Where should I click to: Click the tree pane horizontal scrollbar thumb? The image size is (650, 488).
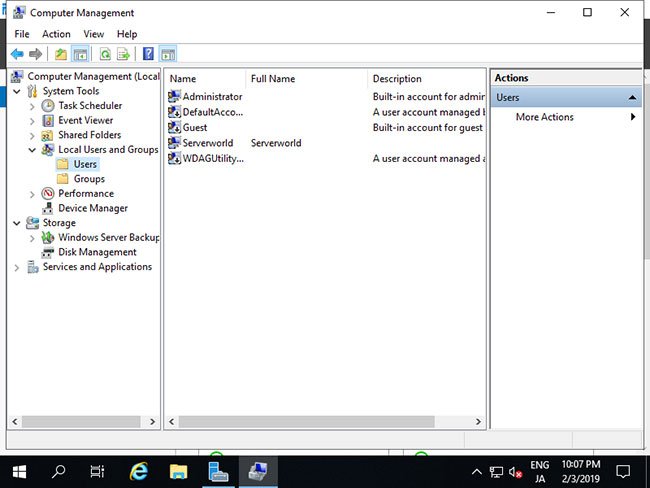81,422
